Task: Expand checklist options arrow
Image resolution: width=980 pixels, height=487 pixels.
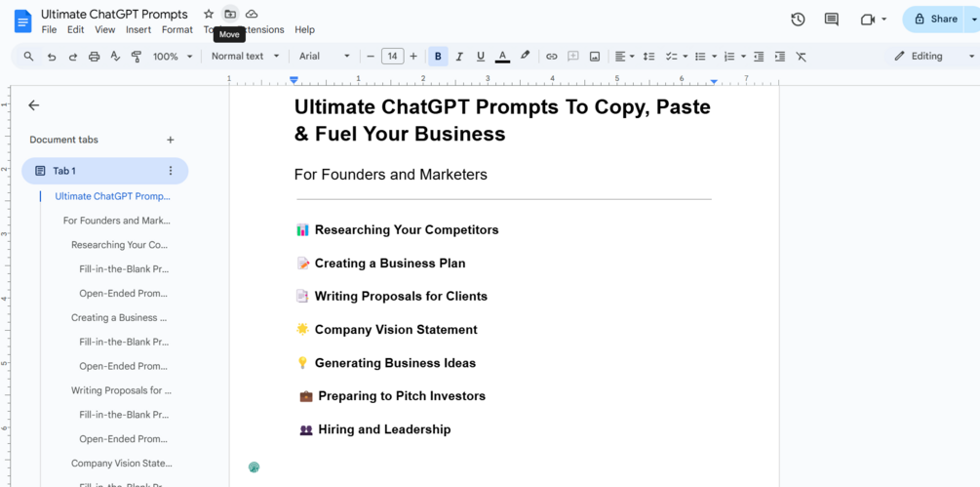Action: pos(685,57)
